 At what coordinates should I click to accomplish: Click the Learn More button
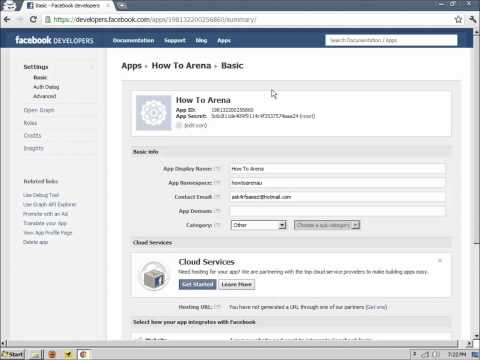coord(237,284)
